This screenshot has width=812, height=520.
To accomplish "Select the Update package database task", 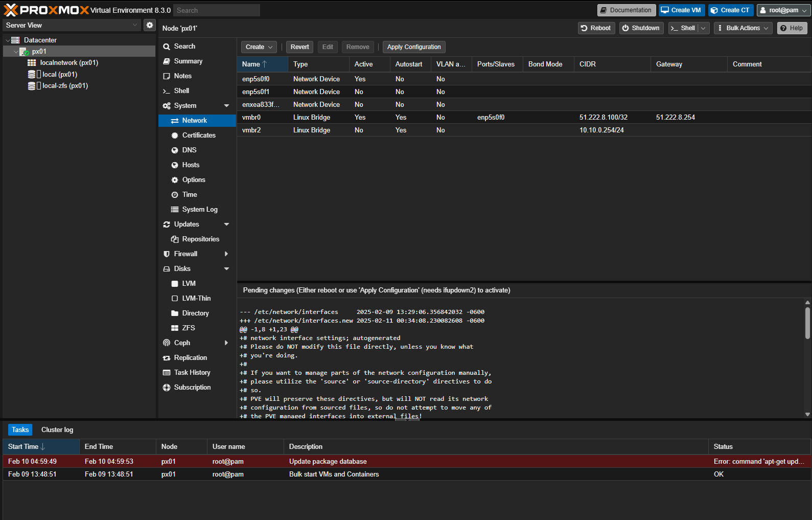I will 407,461.
